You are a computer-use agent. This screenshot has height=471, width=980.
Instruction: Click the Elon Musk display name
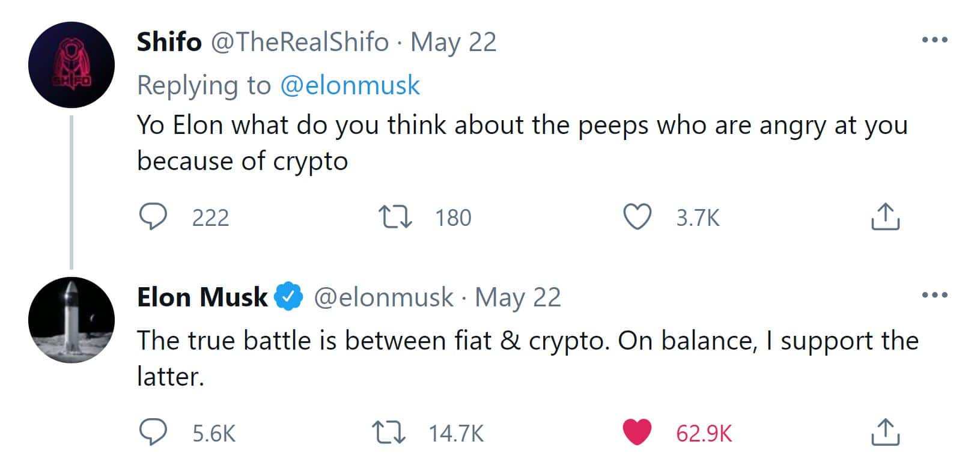pos(202,297)
